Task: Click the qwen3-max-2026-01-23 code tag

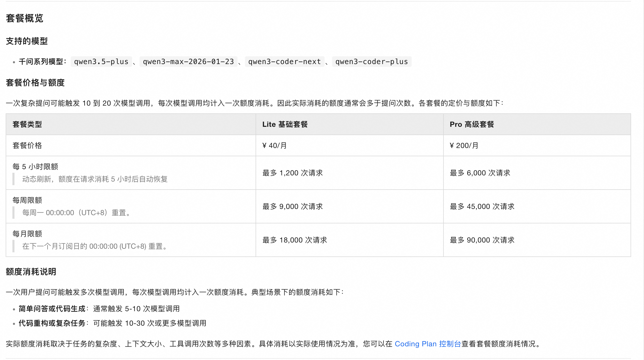Action: click(x=188, y=62)
